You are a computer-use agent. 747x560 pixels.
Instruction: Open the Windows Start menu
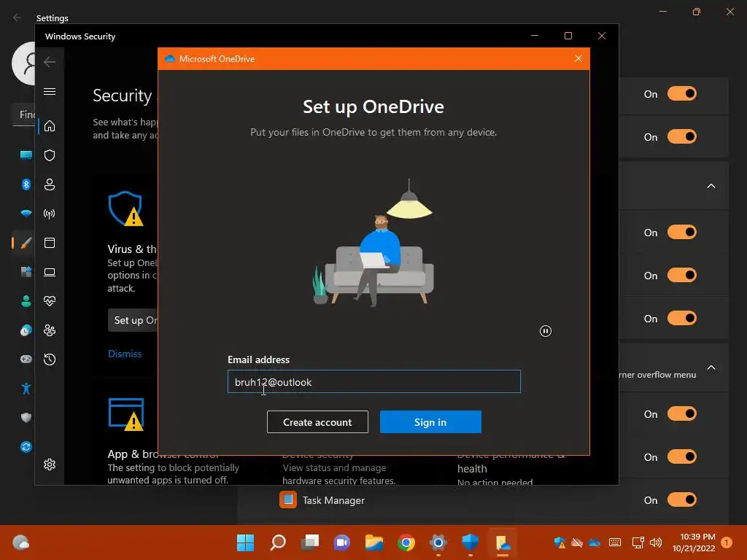245,542
